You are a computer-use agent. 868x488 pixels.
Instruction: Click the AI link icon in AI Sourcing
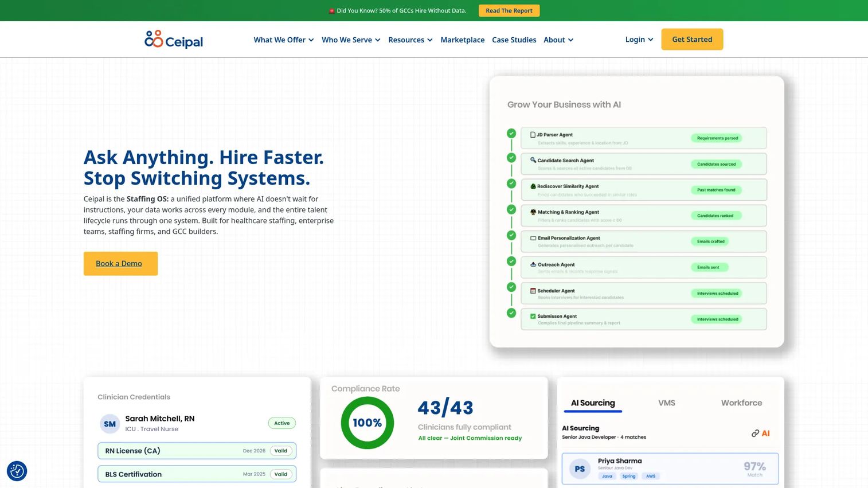[x=755, y=434]
